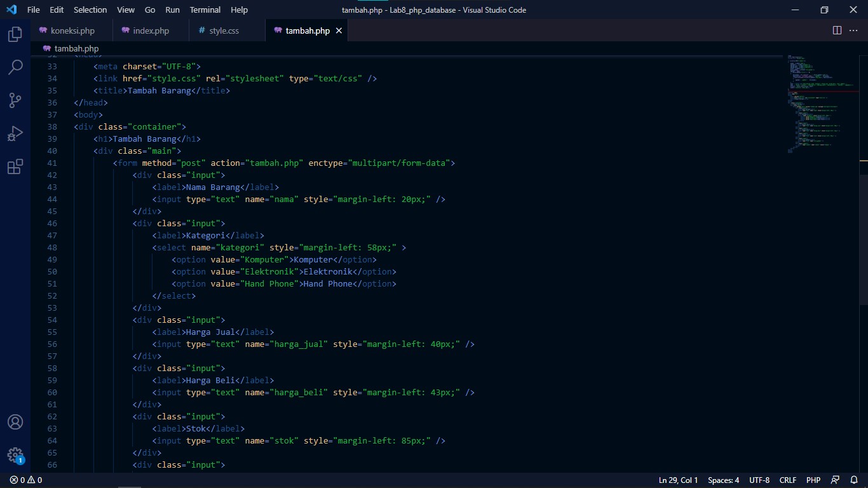Click the errors and warnings status indicator
The image size is (868, 488).
point(26,480)
